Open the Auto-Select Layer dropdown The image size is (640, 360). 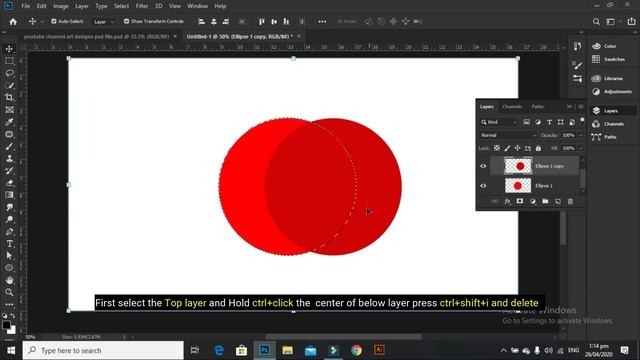pyautogui.click(x=104, y=22)
